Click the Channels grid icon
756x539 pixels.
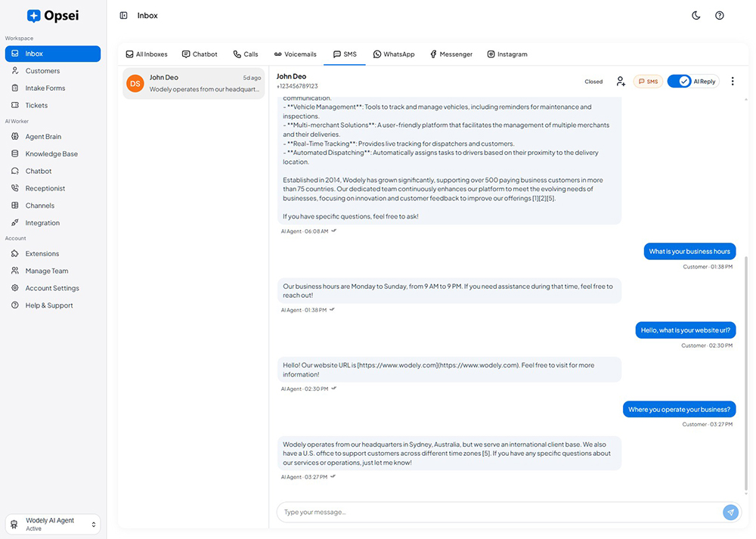pos(15,206)
